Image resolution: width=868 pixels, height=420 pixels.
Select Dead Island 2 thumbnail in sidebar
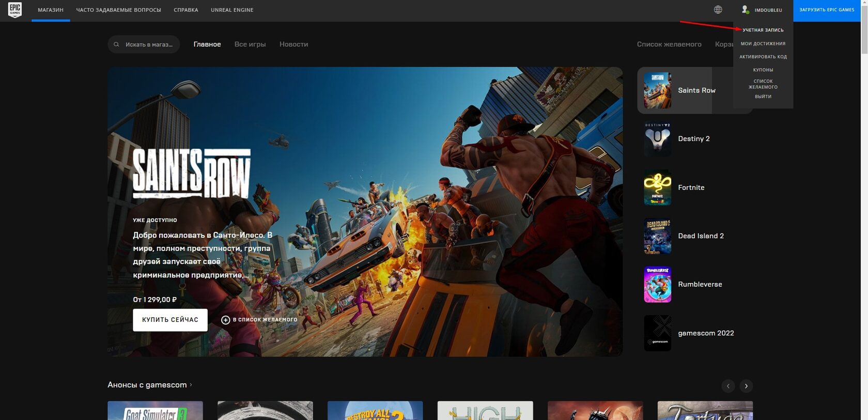click(657, 236)
